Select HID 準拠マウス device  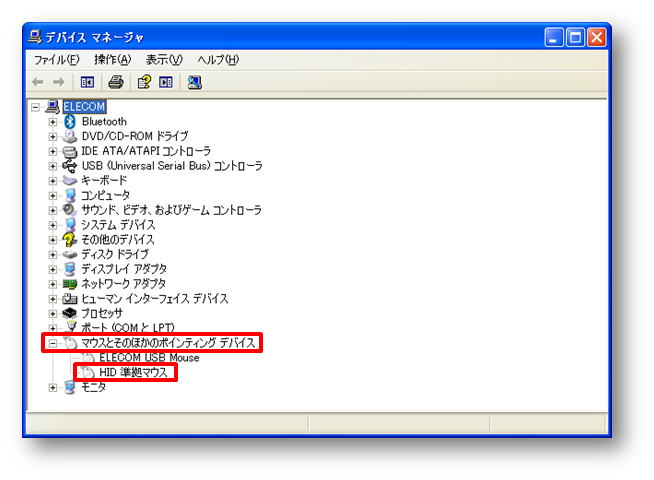click(x=133, y=372)
